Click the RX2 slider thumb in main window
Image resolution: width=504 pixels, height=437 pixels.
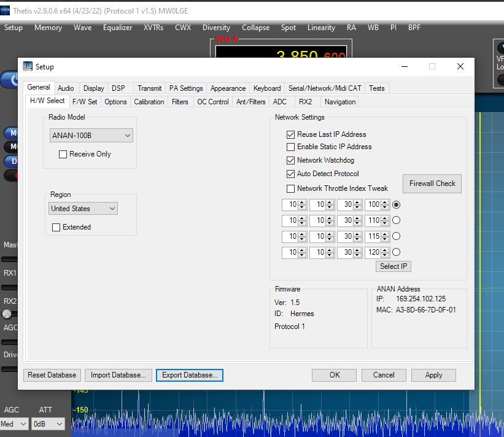6,314
